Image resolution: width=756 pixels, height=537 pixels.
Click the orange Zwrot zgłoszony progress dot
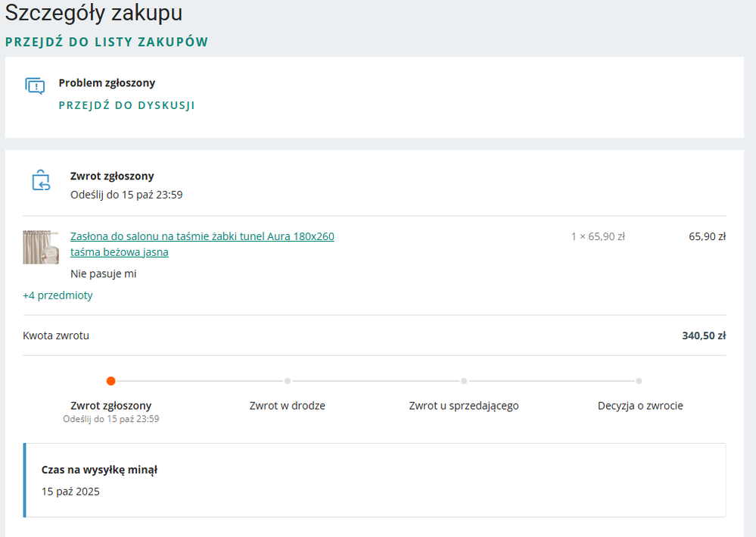(x=110, y=381)
